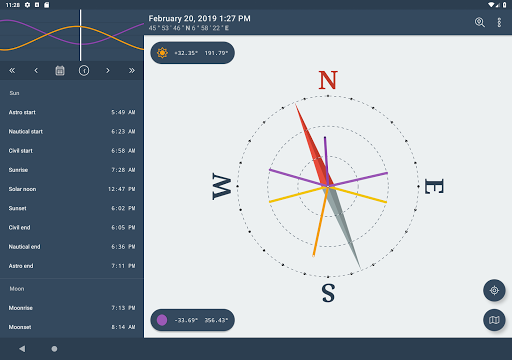The width and height of the screenshot is (512, 360).
Task: Jump back with the double-left chevron
Action: [x=12, y=70]
